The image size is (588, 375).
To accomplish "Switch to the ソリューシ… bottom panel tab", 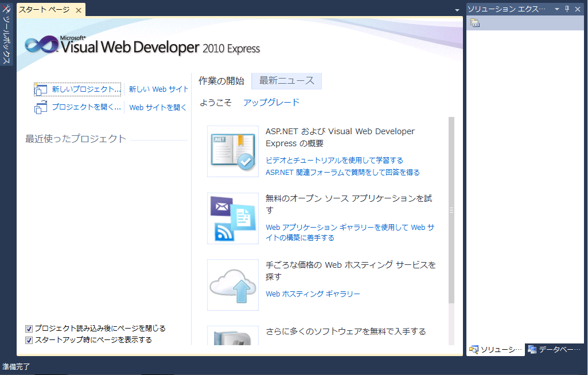I will (x=496, y=350).
